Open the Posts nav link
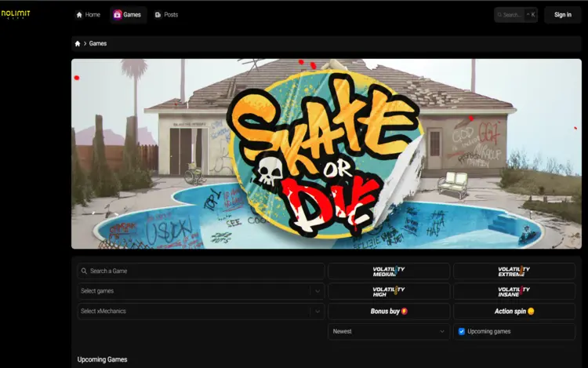The height and width of the screenshot is (368, 588). tap(166, 15)
